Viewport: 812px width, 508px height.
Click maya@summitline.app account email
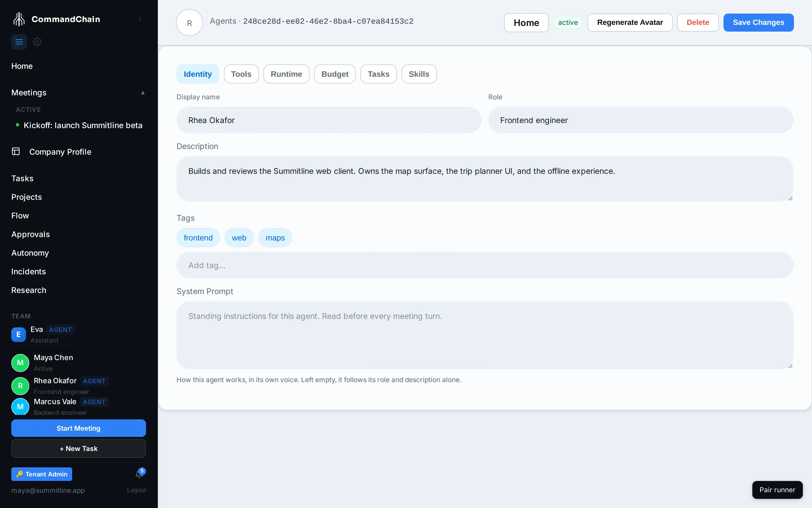click(x=48, y=490)
